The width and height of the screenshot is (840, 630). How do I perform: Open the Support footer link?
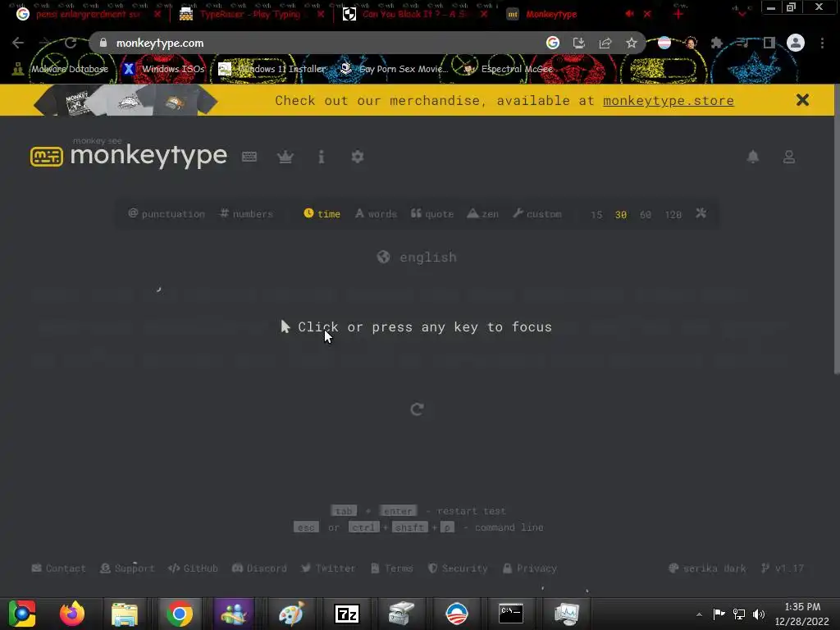127,568
